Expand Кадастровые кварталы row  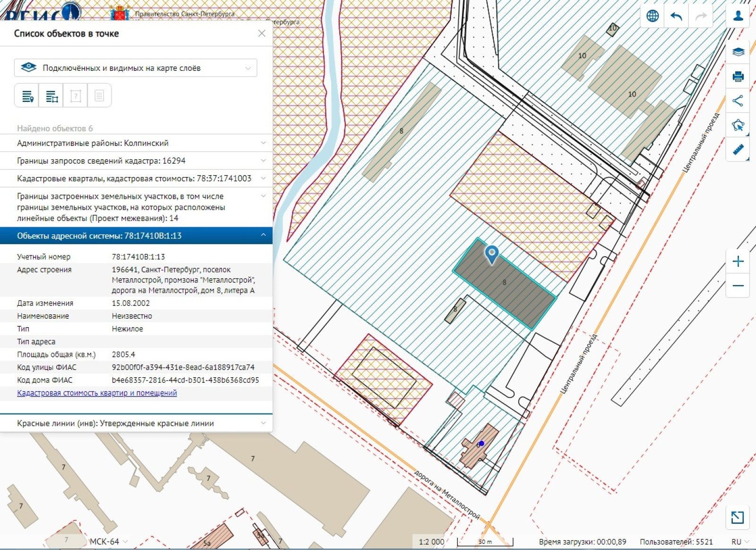tap(136, 178)
